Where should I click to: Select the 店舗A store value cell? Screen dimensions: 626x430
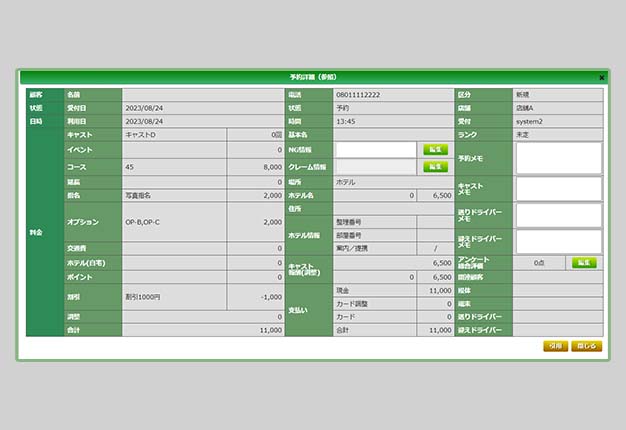558,108
